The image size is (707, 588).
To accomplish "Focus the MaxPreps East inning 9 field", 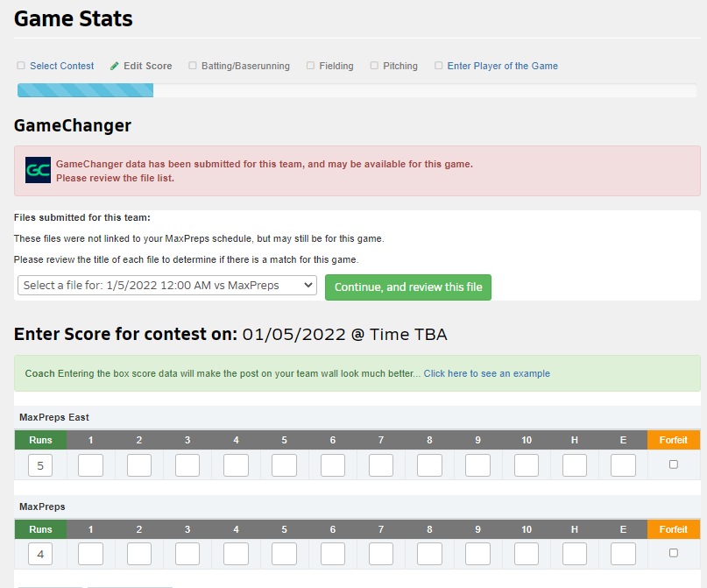I will 478,465.
